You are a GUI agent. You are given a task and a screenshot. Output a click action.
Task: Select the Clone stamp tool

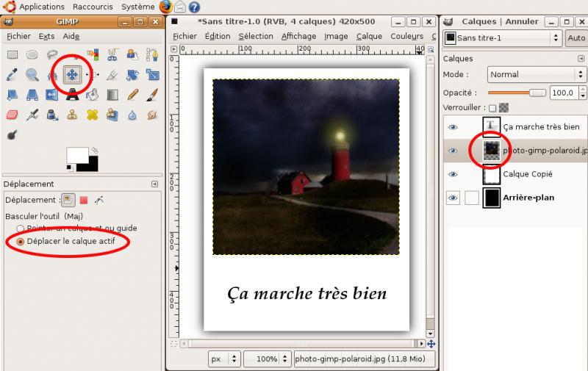pyautogui.click(x=72, y=115)
